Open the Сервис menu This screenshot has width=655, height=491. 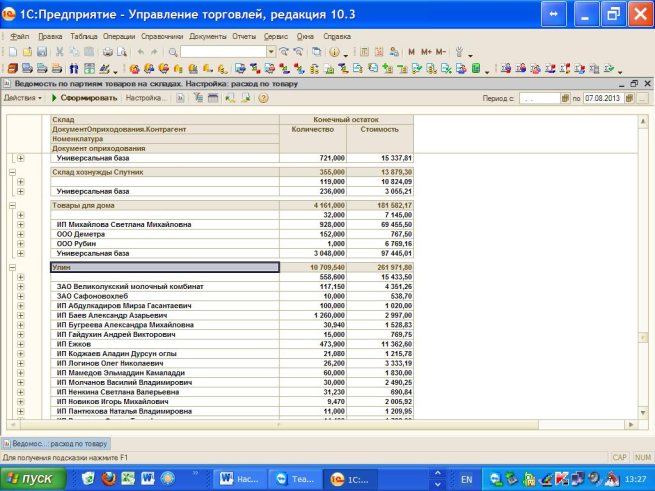pos(276,36)
